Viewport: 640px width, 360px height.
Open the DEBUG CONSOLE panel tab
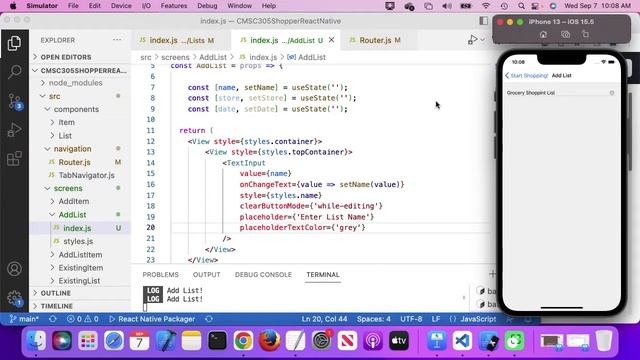click(263, 275)
